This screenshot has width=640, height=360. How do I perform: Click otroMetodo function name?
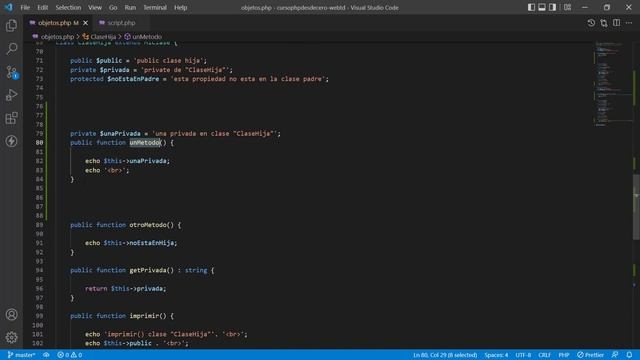(x=148, y=225)
